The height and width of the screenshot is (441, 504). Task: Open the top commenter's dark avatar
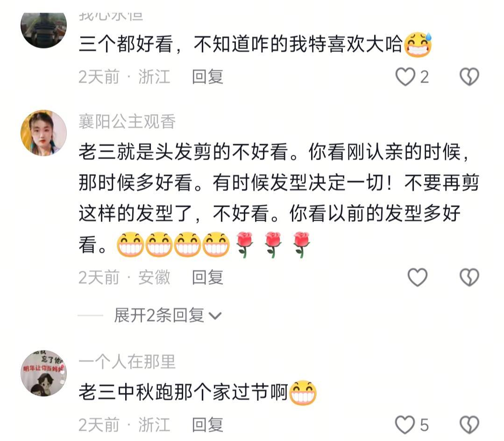pos(44,30)
